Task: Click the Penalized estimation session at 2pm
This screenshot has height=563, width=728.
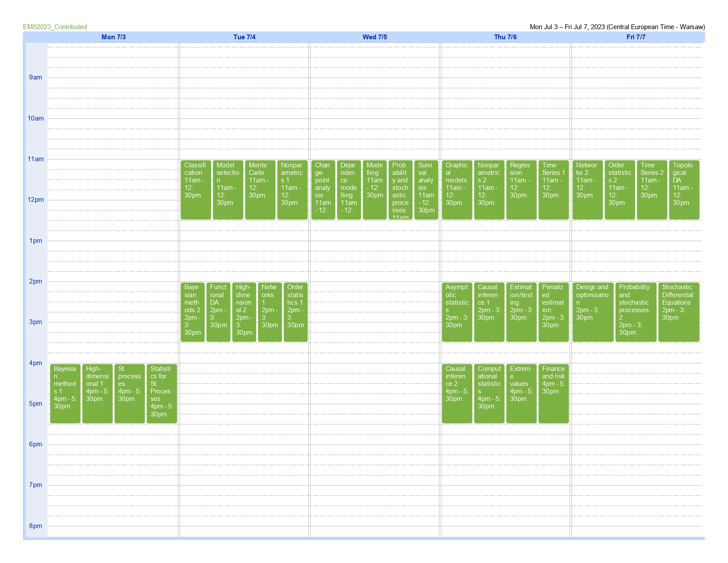Action: (553, 312)
